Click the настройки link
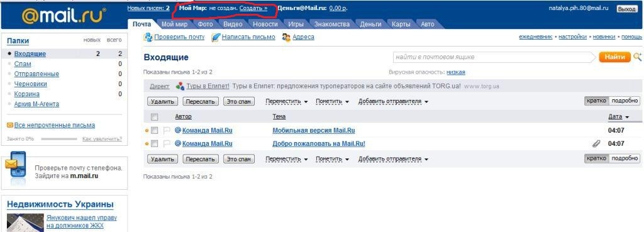Viewport: 644px width, 232px height. coord(572,36)
